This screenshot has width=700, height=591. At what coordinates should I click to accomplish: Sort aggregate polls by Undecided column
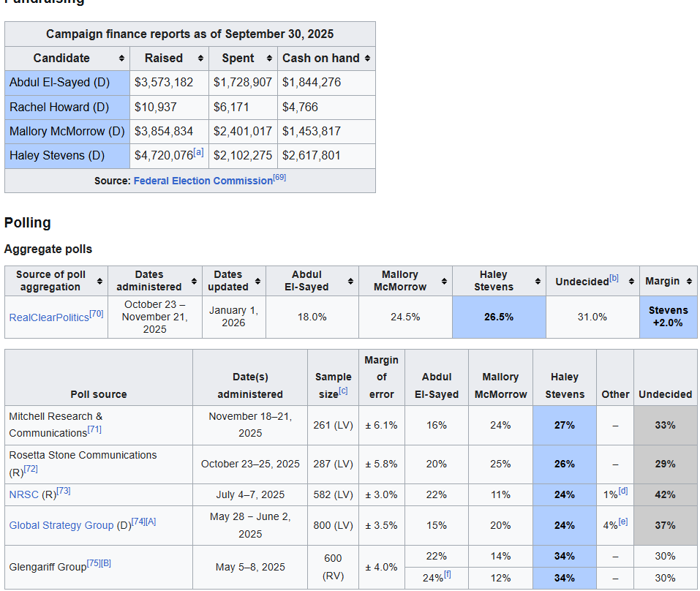click(x=631, y=281)
